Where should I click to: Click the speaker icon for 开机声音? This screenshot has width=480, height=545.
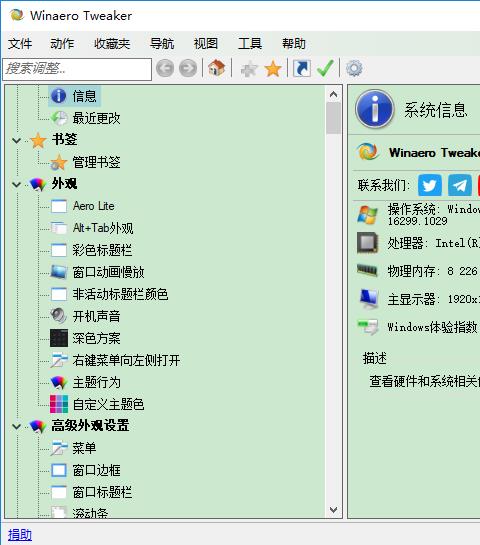coord(58,316)
